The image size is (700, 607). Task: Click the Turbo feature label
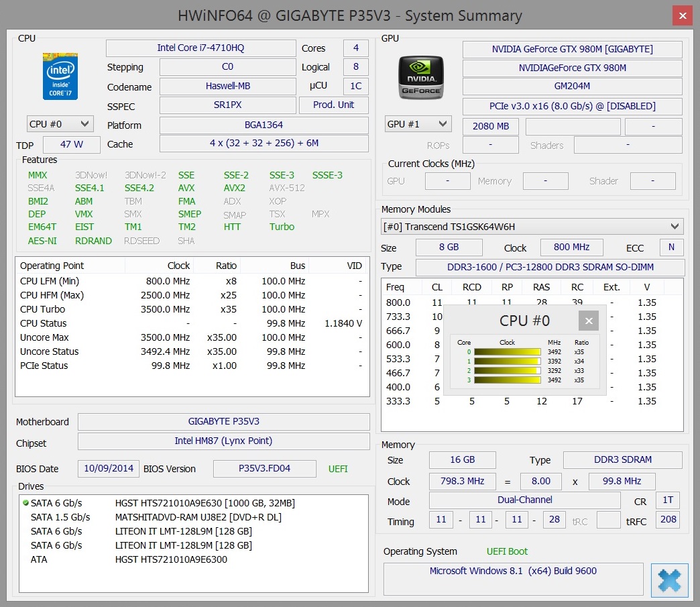pyautogui.click(x=282, y=227)
